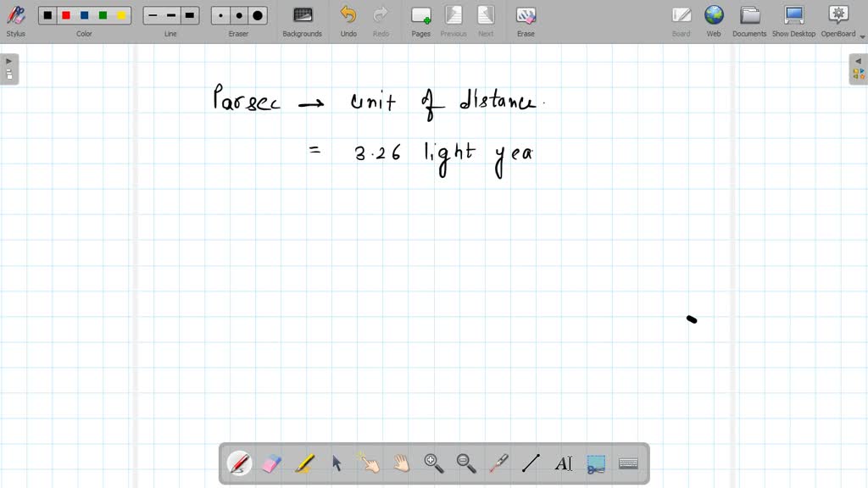Screen dimensions: 868x488
Task: Choose the thickest line width
Action: click(189, 14)
